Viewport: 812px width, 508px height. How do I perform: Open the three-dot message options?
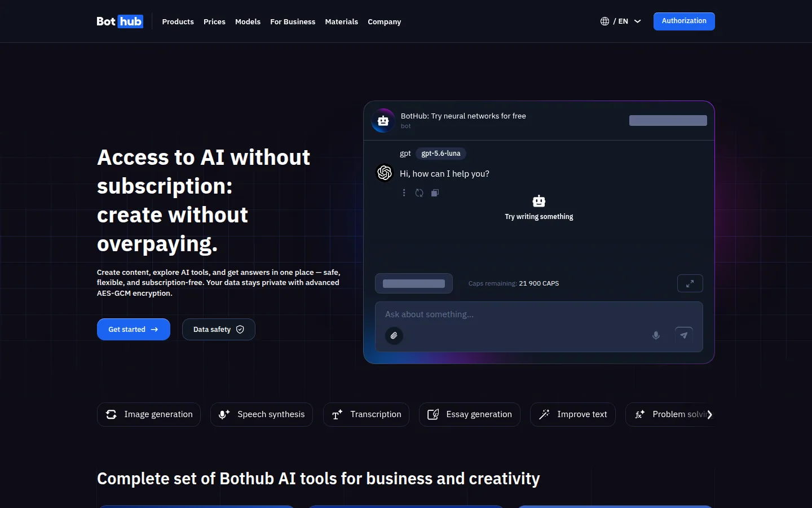coord(404,193)
